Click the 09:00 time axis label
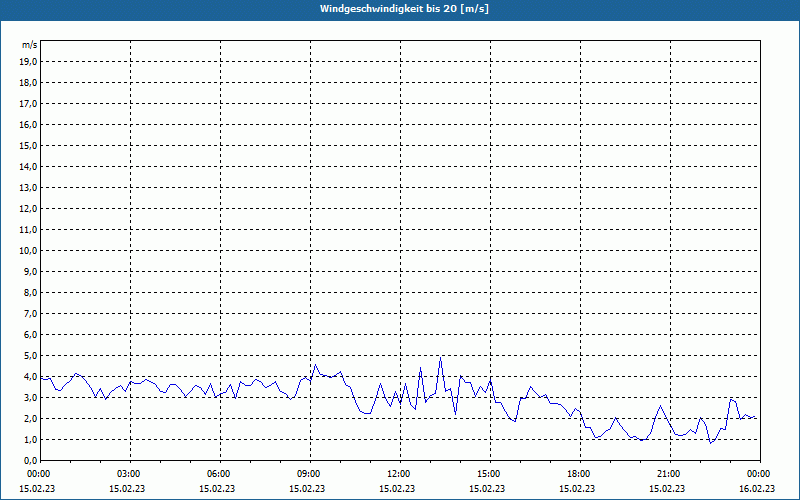800x500 pixels. pyautogui.click(x=311, y=474)
